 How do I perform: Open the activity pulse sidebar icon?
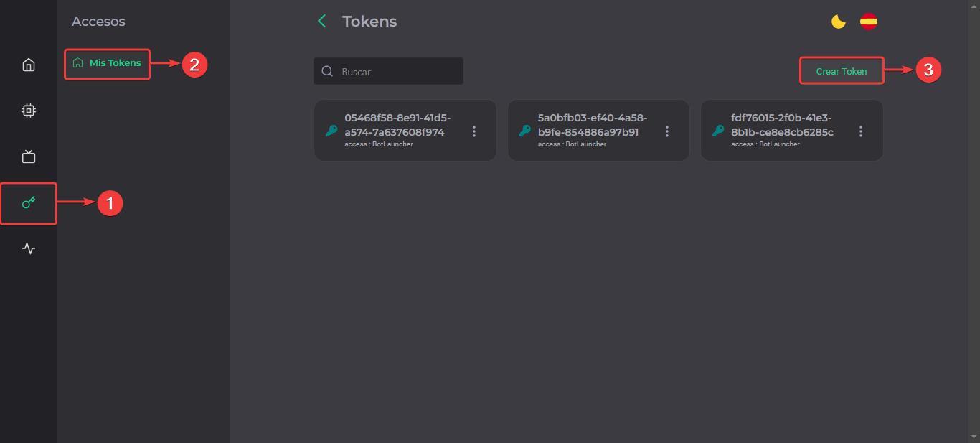29,248
